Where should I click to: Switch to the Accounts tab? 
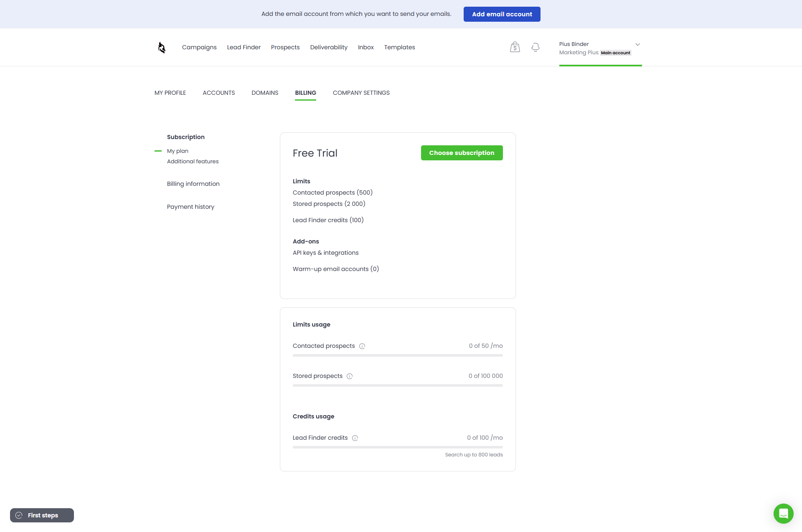tap(218, 93)
